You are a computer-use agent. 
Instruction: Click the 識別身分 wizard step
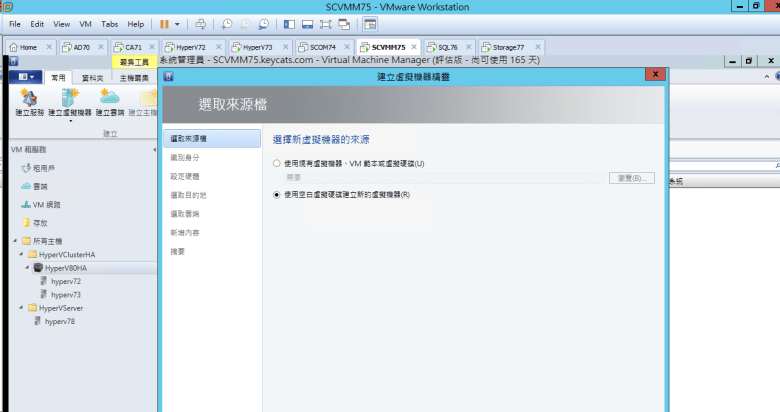pos(186,156)
